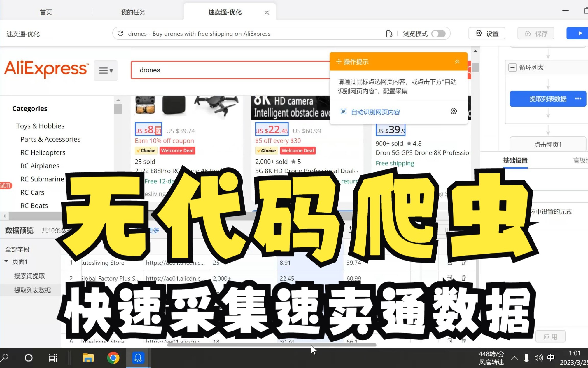This screenshot has height=368, width=588.
Task: Open 设置 settings button
Action: (x=487, y=33)
